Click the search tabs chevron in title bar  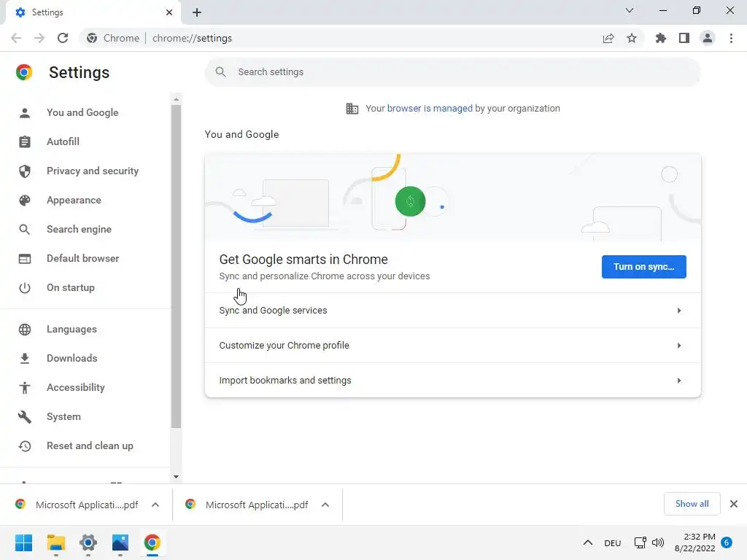click(x=630, y=10)
